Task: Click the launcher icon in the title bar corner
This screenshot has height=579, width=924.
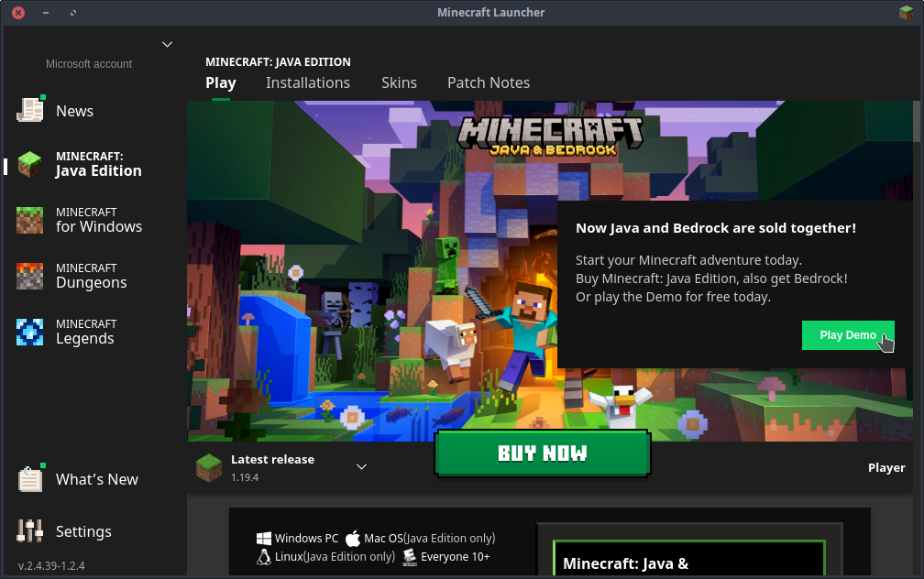Action: click(x=907, y=13)
